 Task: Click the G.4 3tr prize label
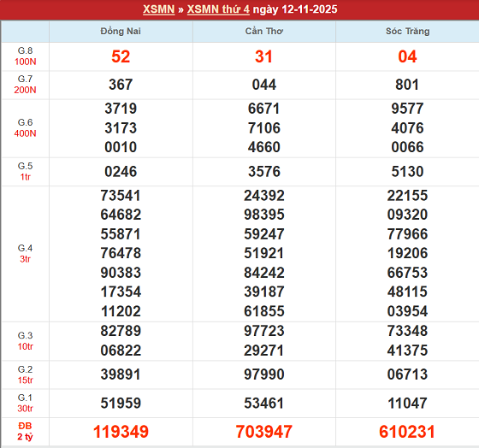click(x=26, y=253)
